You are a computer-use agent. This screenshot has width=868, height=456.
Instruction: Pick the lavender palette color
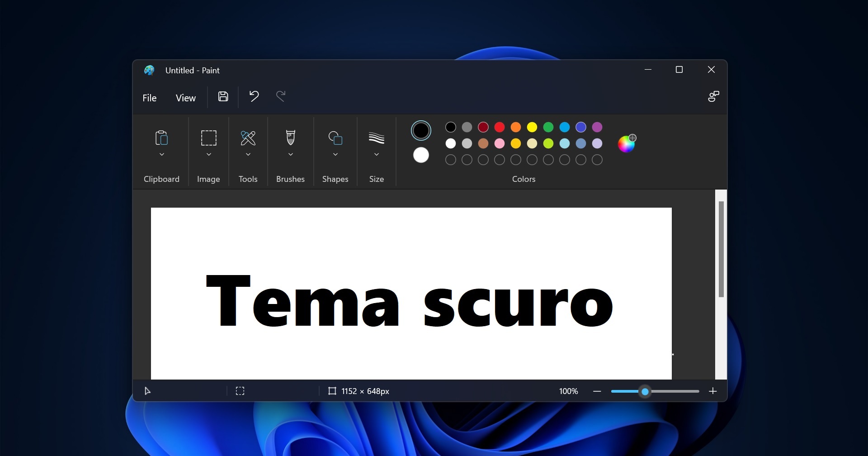coord(597,143)
